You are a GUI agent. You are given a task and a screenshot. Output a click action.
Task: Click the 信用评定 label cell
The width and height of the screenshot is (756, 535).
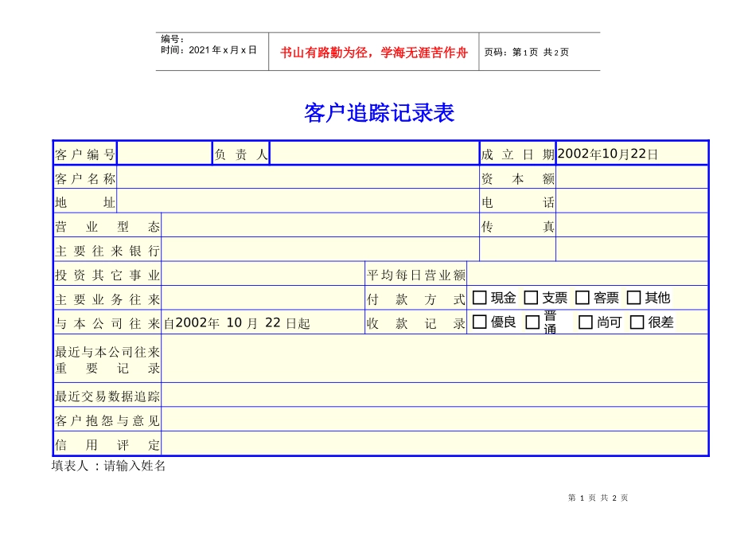click(x=107, y=443)
